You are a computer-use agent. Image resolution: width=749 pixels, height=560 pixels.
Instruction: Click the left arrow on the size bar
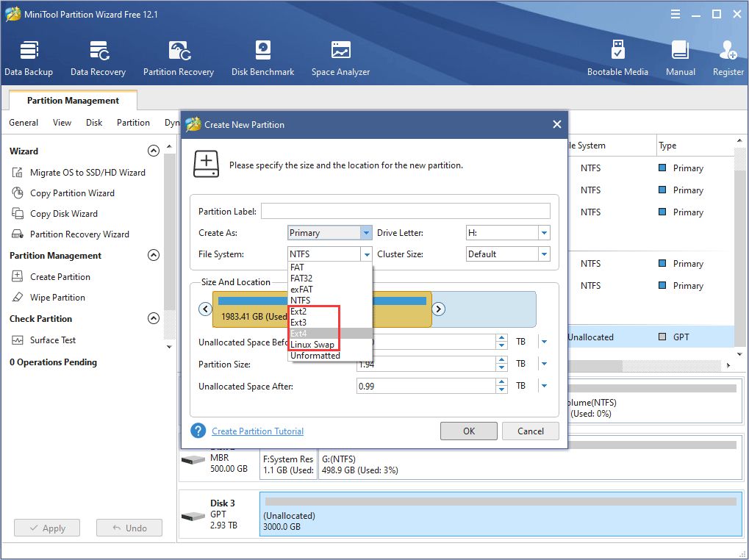click(205, 309)
